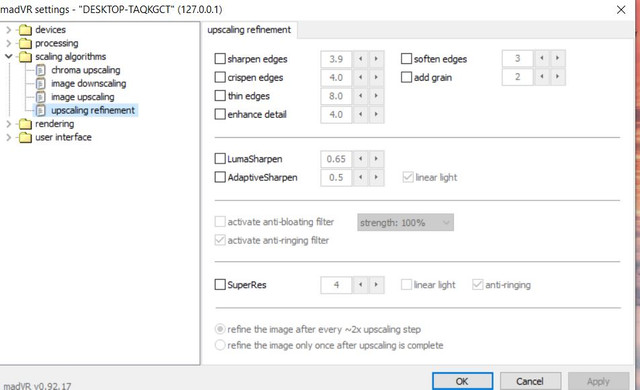
Task: Click chroma upscaling page icon
Action: [x=40, y=70]
